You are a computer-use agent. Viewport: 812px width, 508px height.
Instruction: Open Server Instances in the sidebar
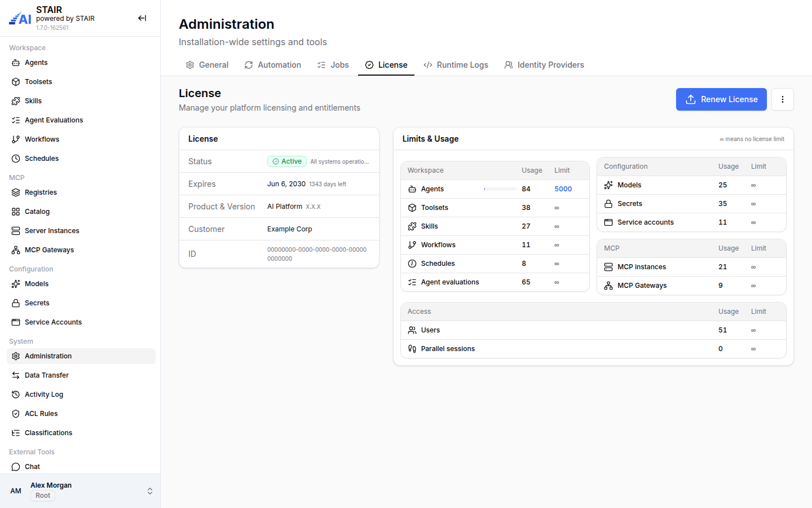point(81,231)
